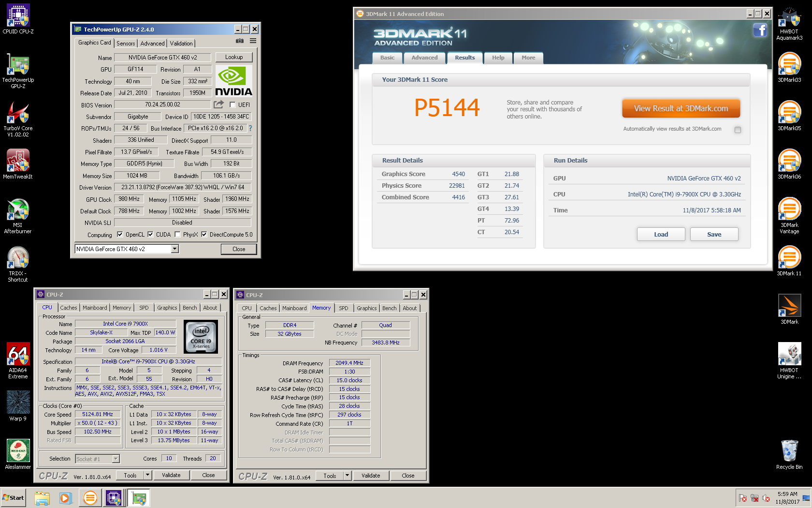Open the file explorer taskbar icon
The image size is (812, 508).
coord(42,498)
